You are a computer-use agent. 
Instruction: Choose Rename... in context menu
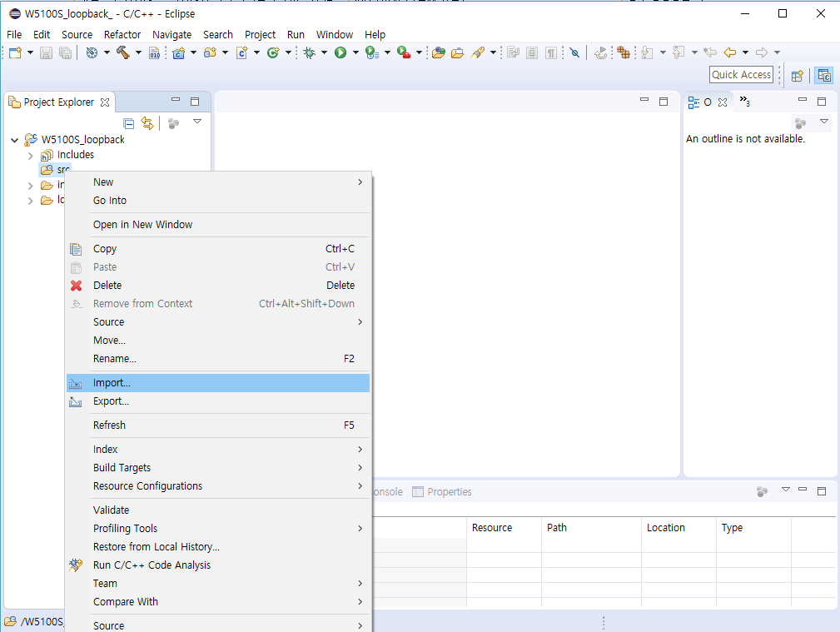click(x=218, y=359)
